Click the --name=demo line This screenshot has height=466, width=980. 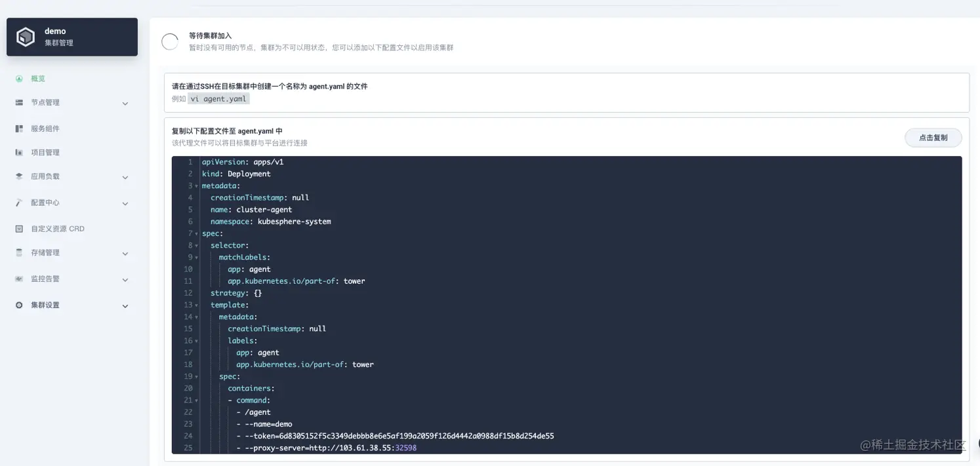264,424
